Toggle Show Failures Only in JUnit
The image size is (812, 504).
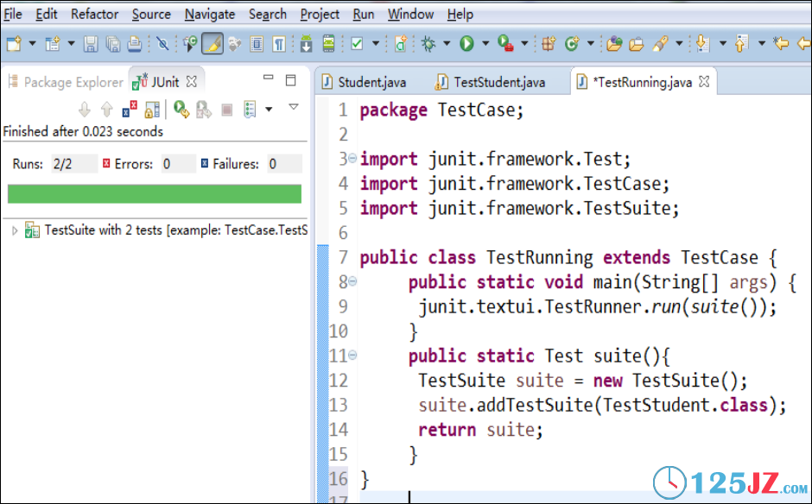click(x=130, y=110)
